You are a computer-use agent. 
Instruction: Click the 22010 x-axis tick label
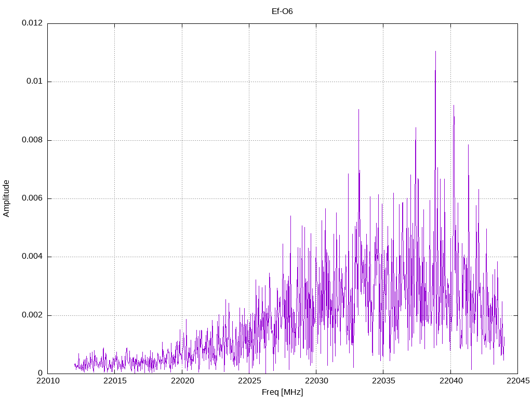pos(48,381)
